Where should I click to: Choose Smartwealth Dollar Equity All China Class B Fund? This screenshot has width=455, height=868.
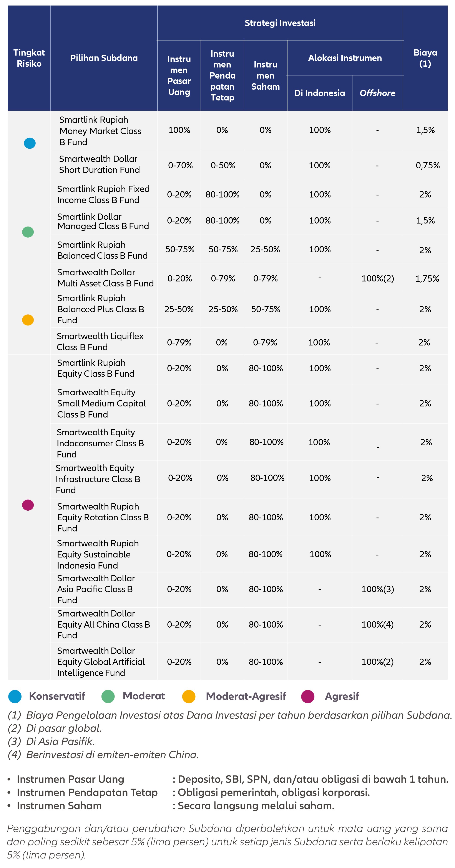pyautogui.click(x=103, y=624)
